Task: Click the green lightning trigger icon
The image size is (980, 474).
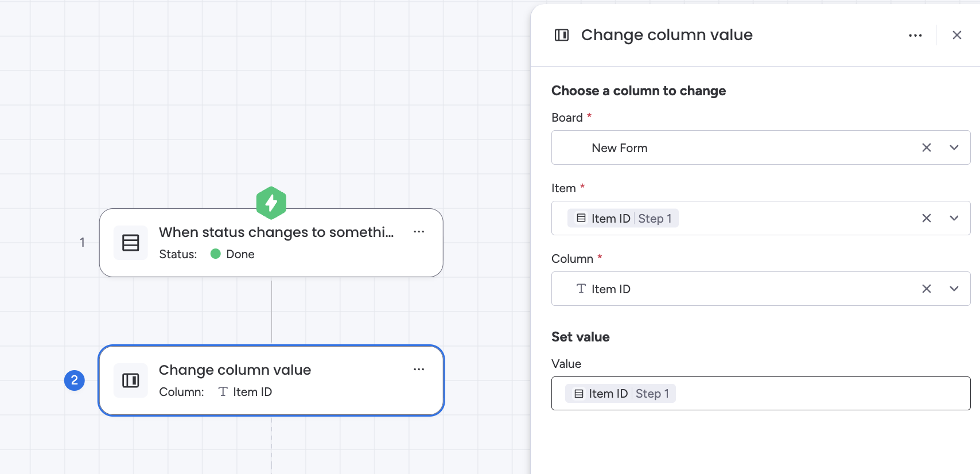Action: 271,203
